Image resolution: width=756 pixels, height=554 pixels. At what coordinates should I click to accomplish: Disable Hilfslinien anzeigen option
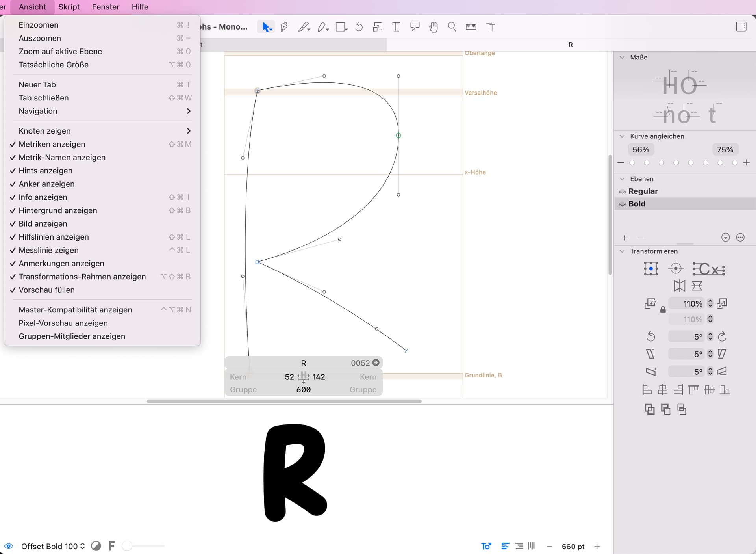(54, 237)
